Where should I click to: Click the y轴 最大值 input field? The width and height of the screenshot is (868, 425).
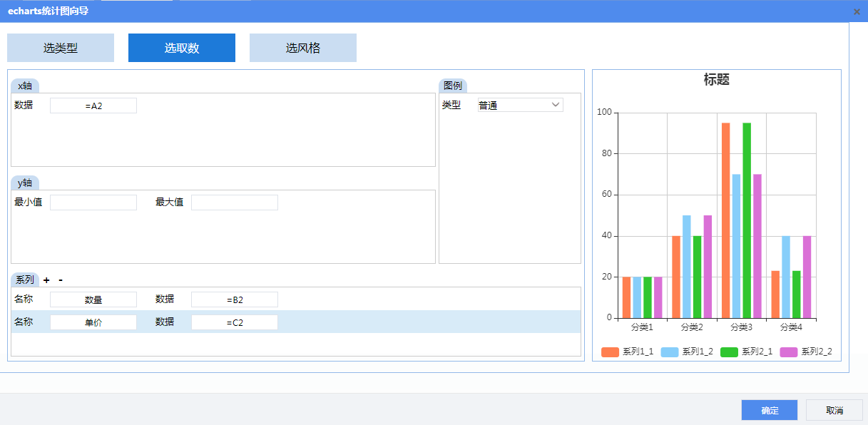pos(235,203)
